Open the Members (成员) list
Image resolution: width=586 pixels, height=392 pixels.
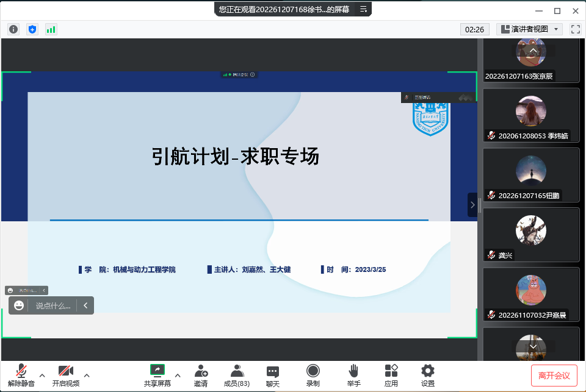pyautogui.click(x=237, y=375)
